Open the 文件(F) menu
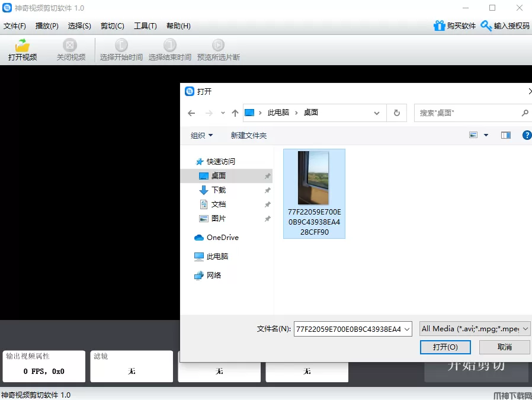 pos(15,26)
